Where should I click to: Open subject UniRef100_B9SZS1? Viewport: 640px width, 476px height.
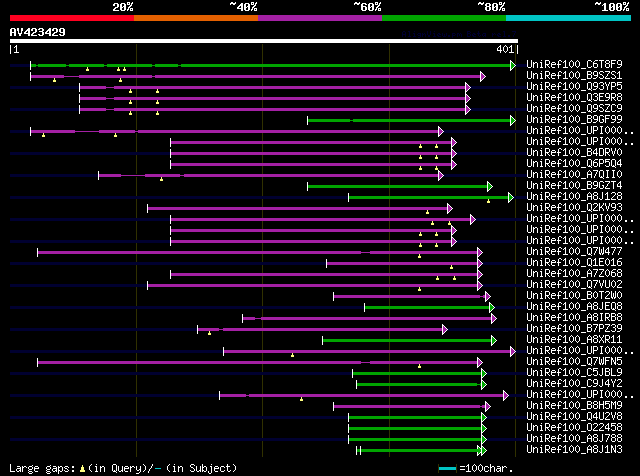574,75
